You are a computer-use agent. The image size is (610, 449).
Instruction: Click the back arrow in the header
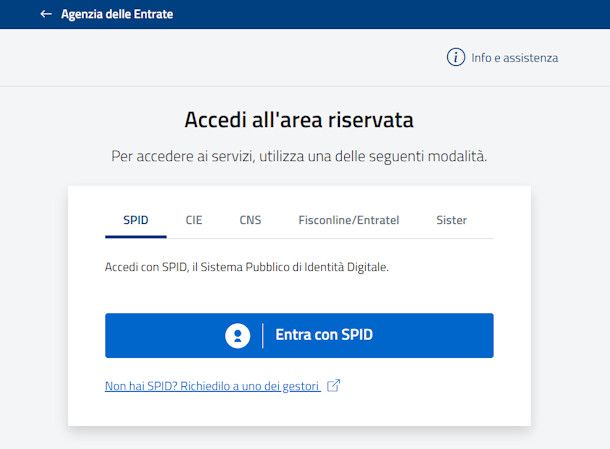pyautogui.click(x=46, y=14)
